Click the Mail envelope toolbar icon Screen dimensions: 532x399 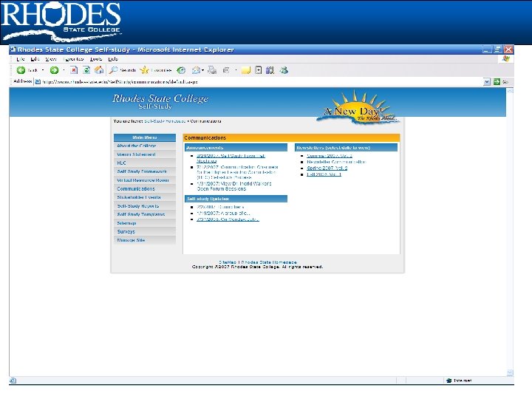196,70
